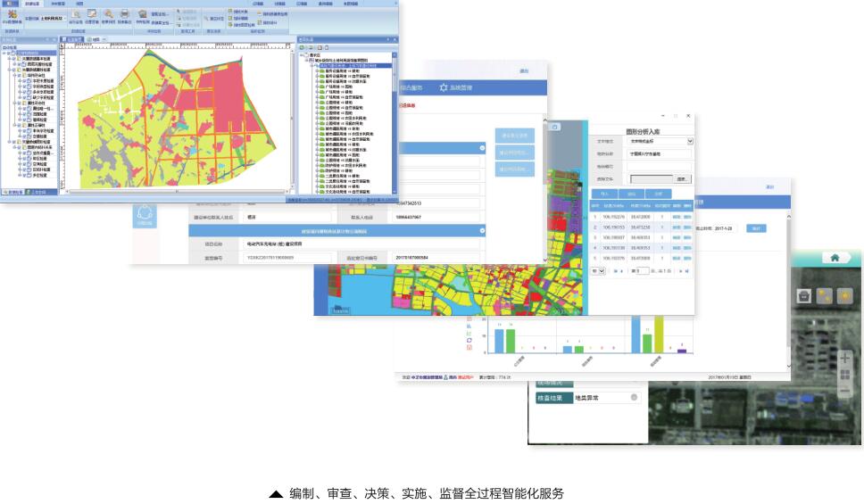The width and height of the screenshot is (864, 504).
Task: Go to first page in 图形分析入库 pager
Action: pos(615,271)
